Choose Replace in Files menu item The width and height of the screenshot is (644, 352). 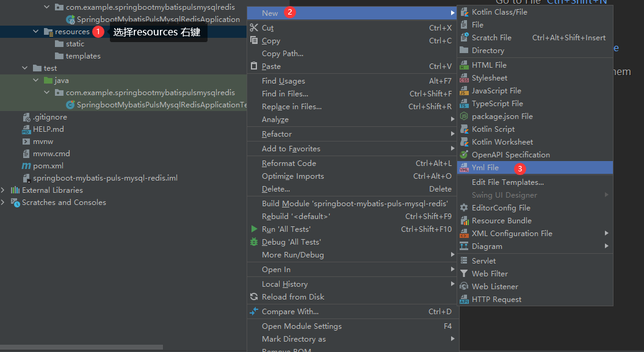click(x=352, y=107)
